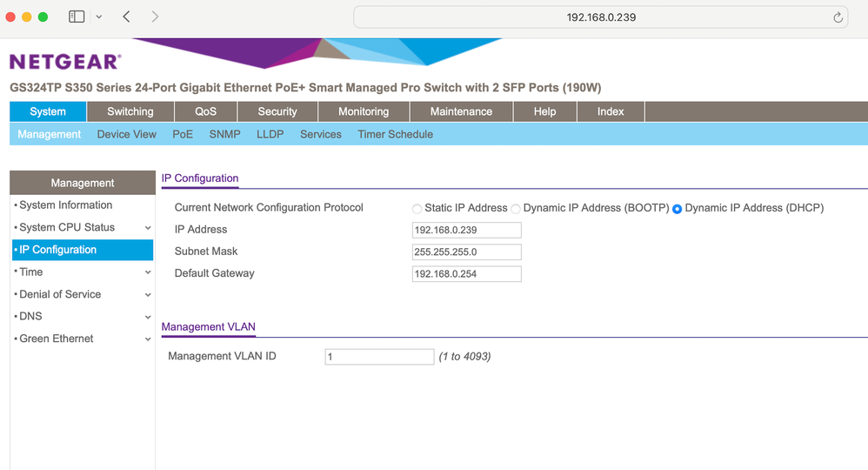Select Dynamic IP Address (BOOTP) option
868x470 pixels.
(516, 209)
